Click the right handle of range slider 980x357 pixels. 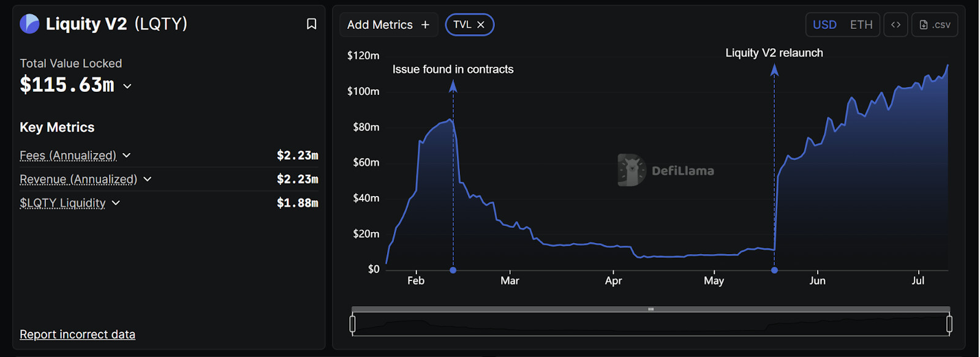[x=949, y=324]
